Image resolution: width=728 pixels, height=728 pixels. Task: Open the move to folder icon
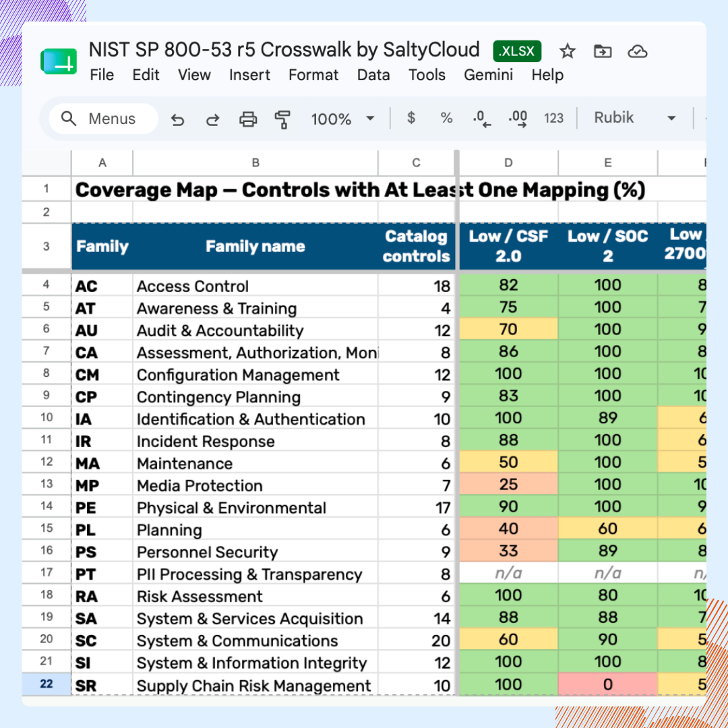coord(602,51)
